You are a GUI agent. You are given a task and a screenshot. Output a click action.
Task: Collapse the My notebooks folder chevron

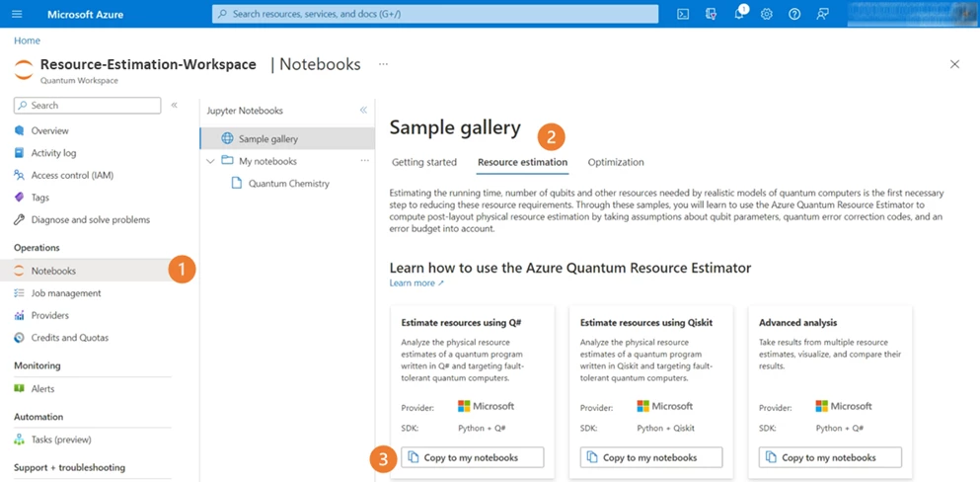(x=210, y=161)
